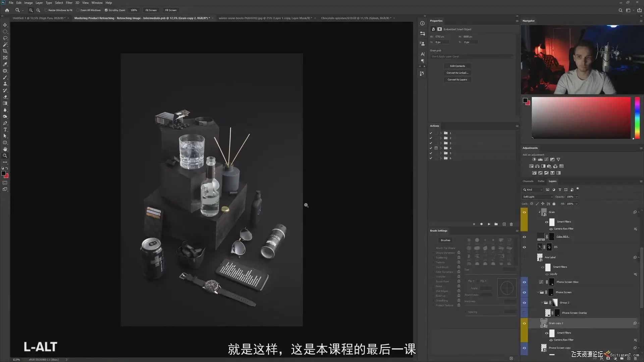Image resolution: width=644 pixels, height=362 pixels.
Task: Select the Eyedropper tool
Action: (5, 64)
